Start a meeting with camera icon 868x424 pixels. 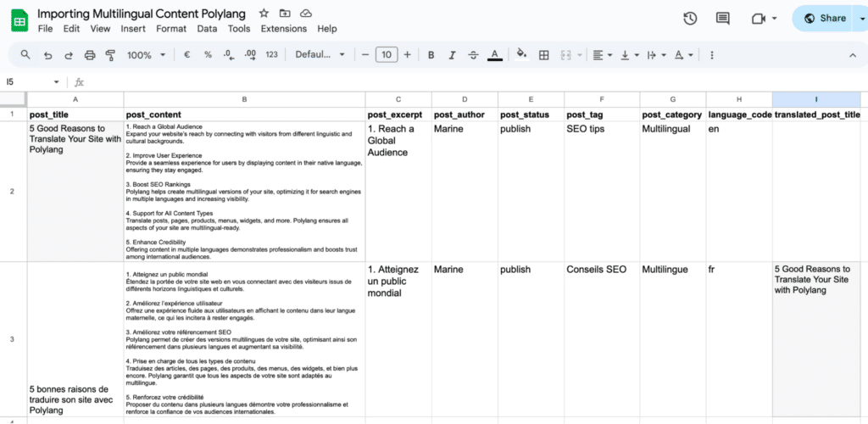(x=758, y=19)
